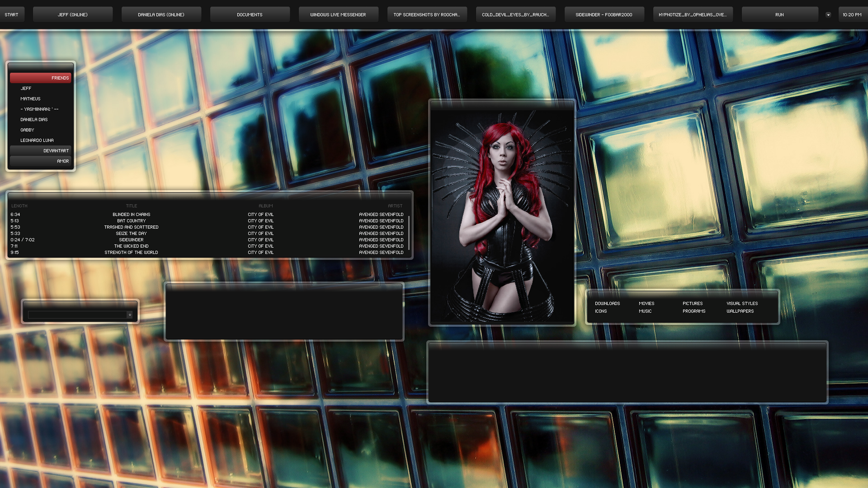Open the Pictures folder shortcut
Viewport: 868px width, 488px height.
point(693,304)
